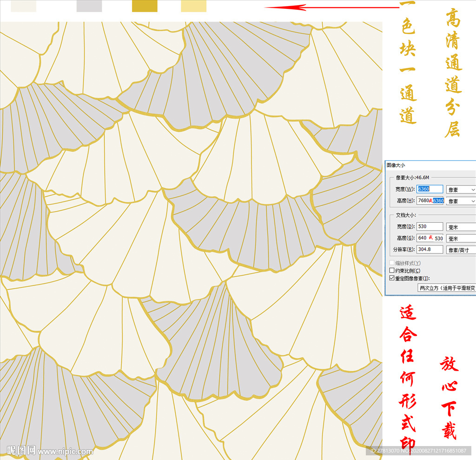The width and height of the screenshot is (476, 460).
Task: Pick the cream white color swatch
Action: [23, 6]
